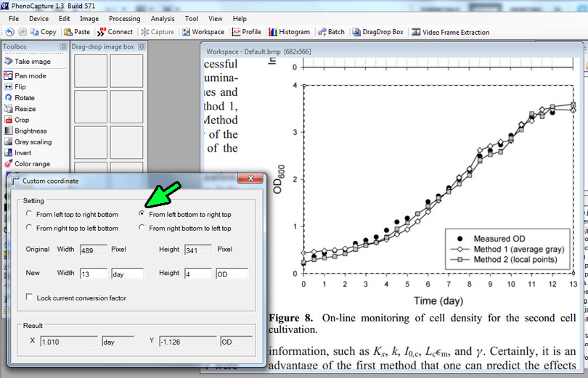Open the Color range tool
Image resolution: width=588 pixels, height=378 pixels.
(x=31, y=164)
